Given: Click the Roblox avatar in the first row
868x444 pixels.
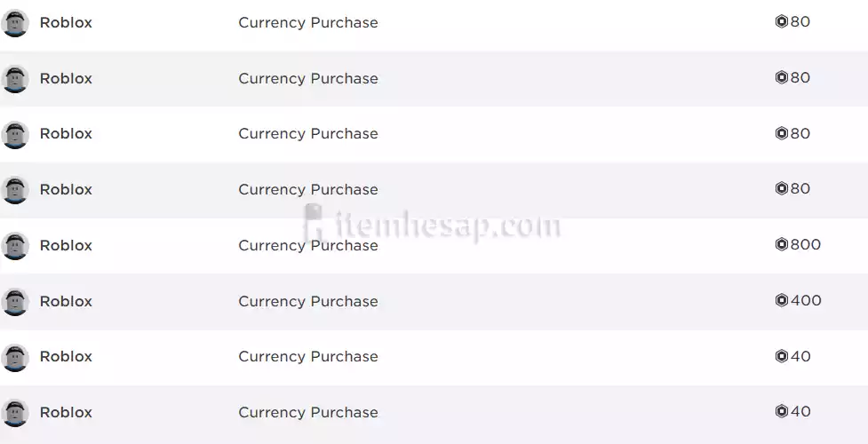Looking at the screenshot, I should coord(15,23).
